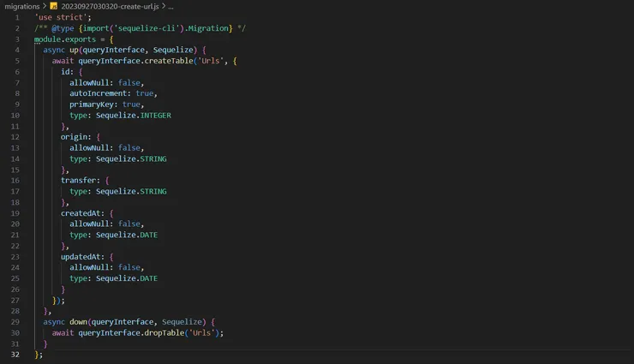This screenshot has width=634, height=364.
Task: Click line number 1 in gutter
Action: tap(17, 17)
